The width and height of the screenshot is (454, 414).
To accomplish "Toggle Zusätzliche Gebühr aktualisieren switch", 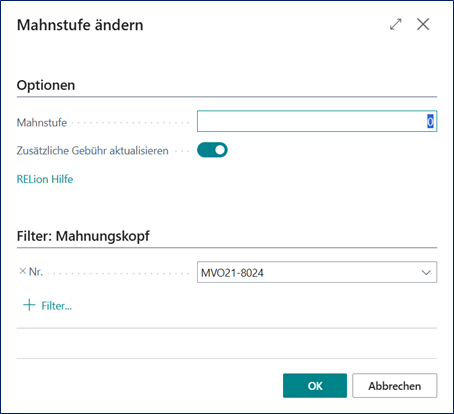I will [212, 150].
